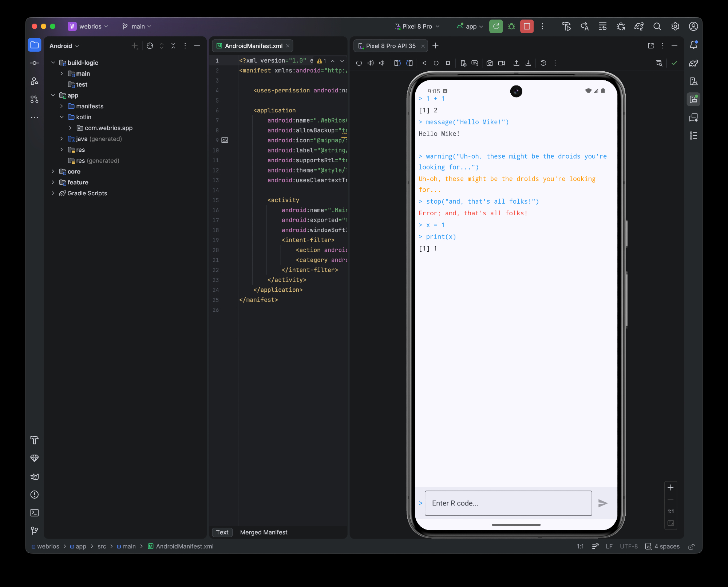The image size is (728, 587).
Task: Open the Build hammer tool window
Action: point(35,440)
